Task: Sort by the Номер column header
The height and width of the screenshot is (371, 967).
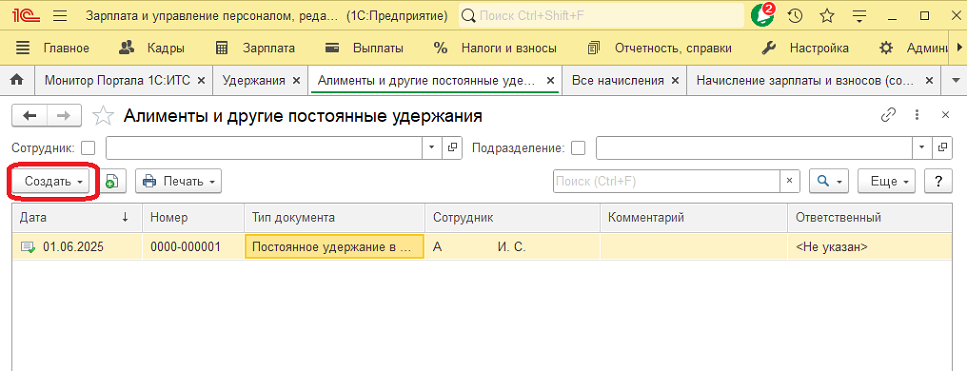Action: [193, 218]
